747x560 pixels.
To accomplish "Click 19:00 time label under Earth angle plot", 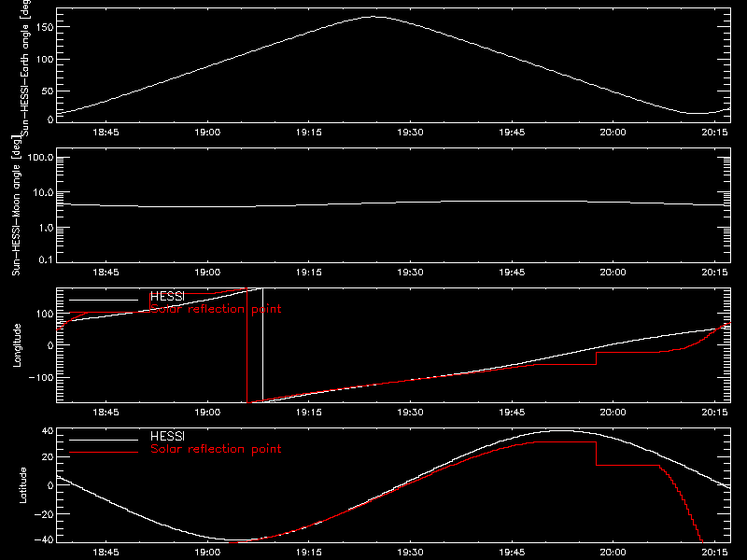I will (x=207, y=133).
